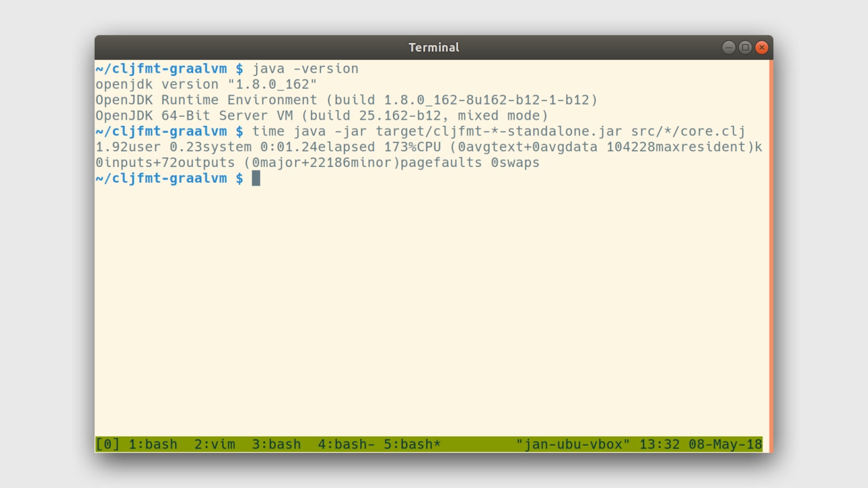Click tmux session indicator [0]
This screenshot has height=488, width=868.
point(107,444)
